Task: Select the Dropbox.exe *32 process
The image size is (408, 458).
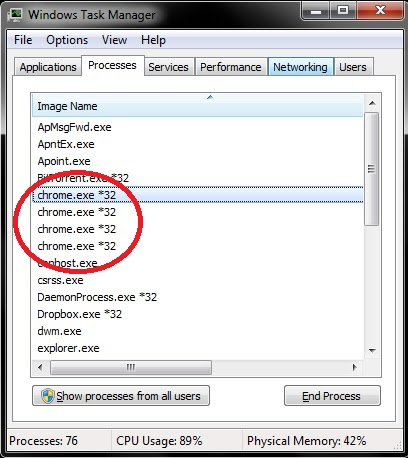Action: click(x=198, y=314)
